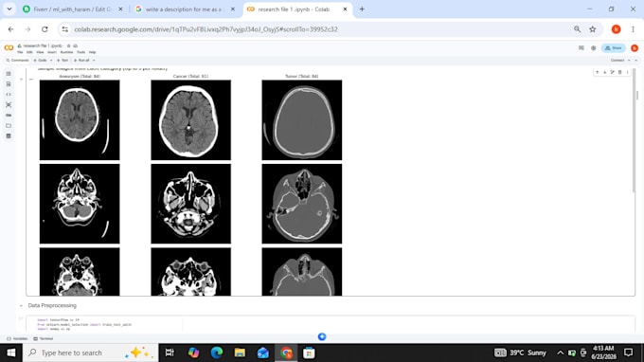Open Files folder sidebar icon
The image size is (644, 362).
9,126
